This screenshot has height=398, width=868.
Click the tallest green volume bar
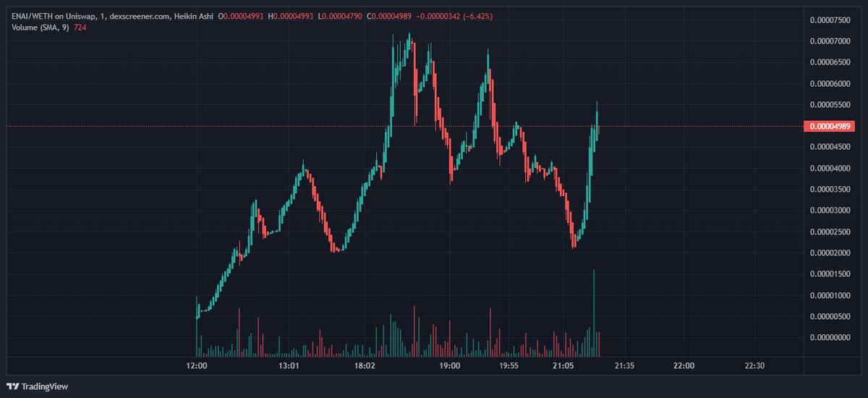click(594, 313)
